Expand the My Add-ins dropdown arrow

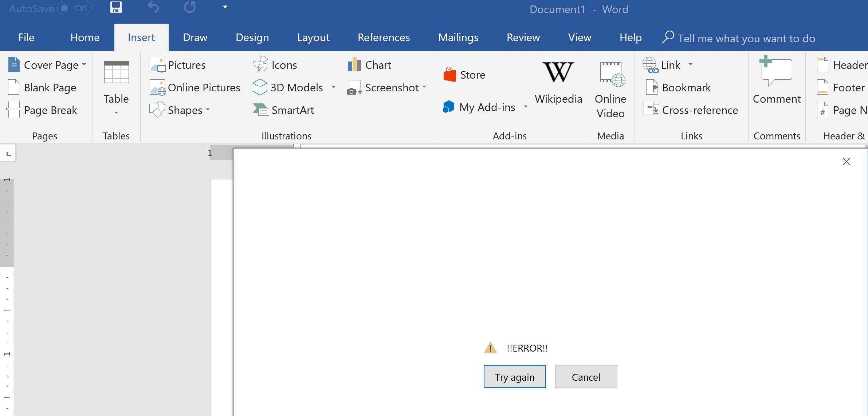[526, 106]
